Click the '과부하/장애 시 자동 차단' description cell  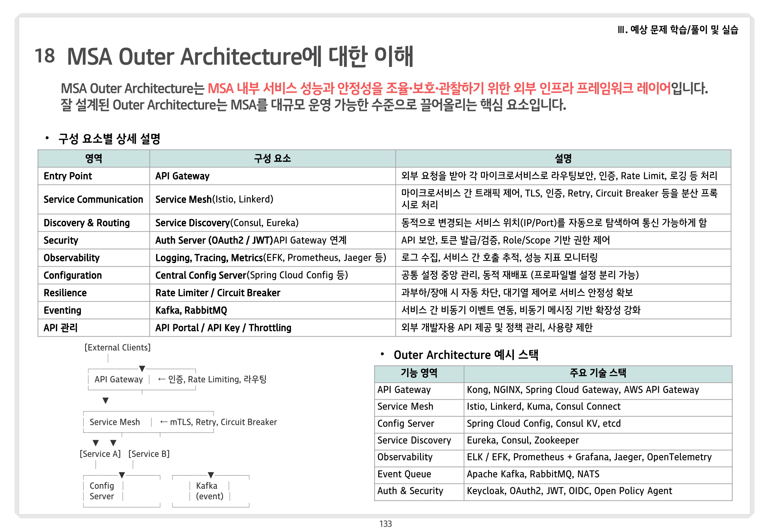(563, 293)
